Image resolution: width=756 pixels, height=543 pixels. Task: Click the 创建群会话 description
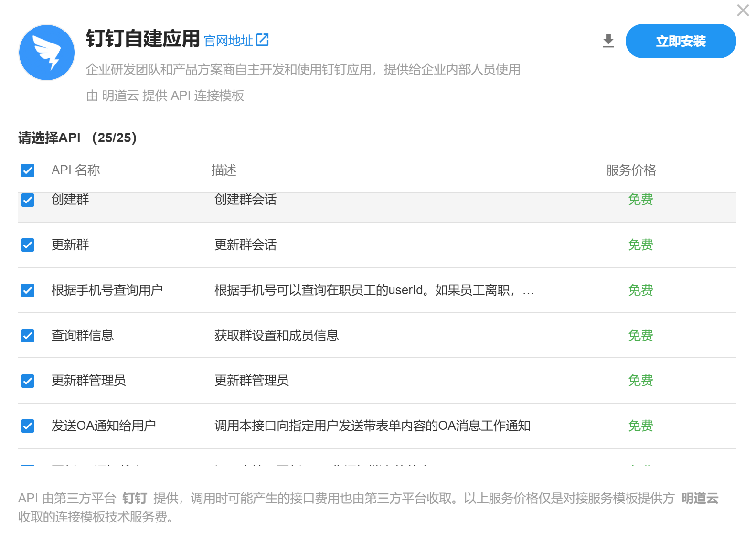pos(245,199)
